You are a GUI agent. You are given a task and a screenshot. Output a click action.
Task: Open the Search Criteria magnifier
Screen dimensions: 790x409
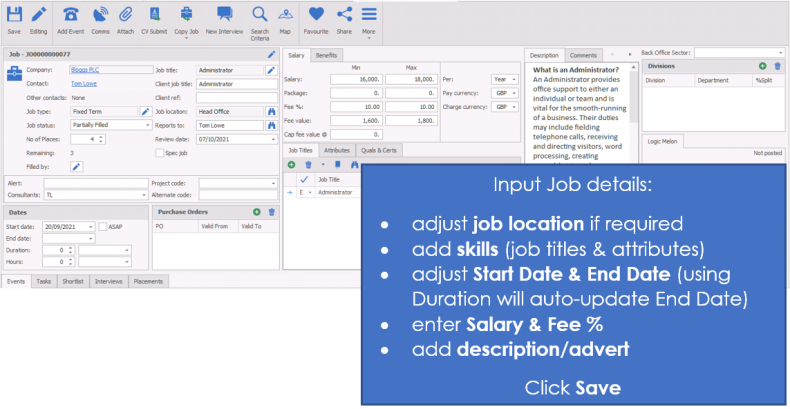(259, 15)
